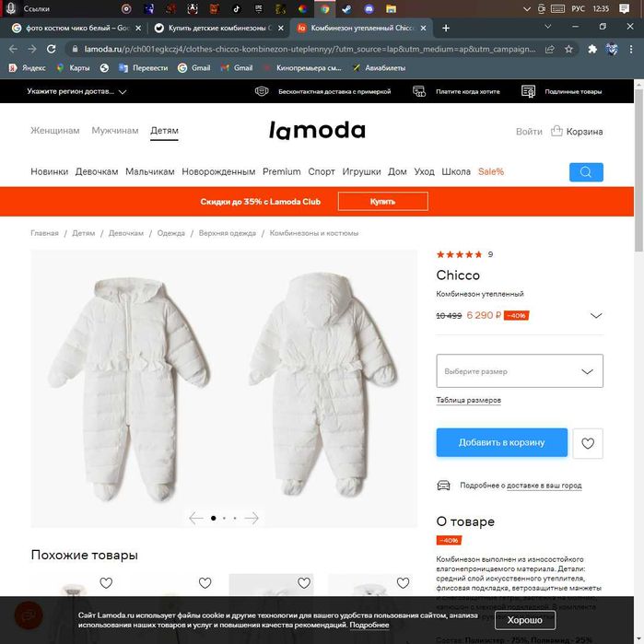This screenshot has height=644, width=644.
Task: Open the new tab plus button
Action: pos(446,28)
